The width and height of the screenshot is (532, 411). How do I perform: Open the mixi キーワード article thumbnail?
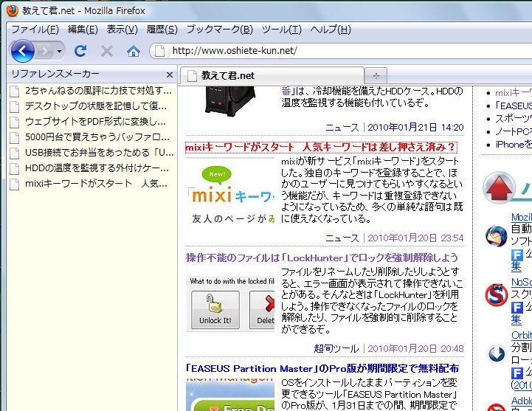click(230, 191)
